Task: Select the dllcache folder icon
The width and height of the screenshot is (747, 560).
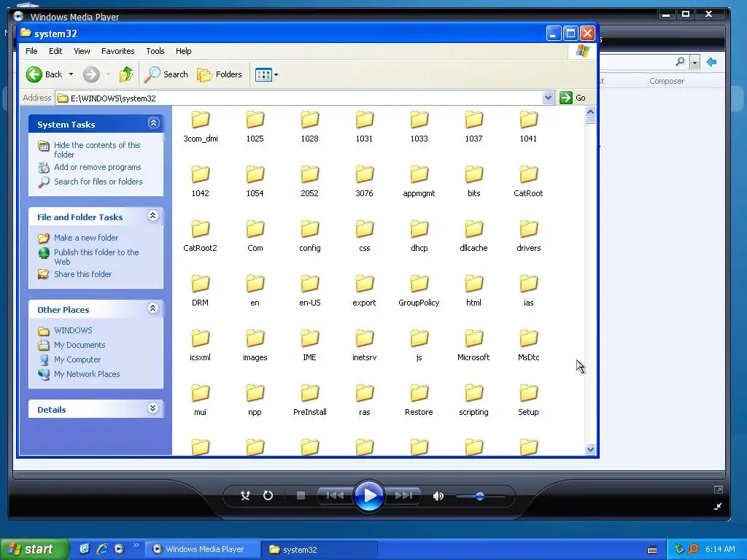Action: pyautogui.click(x=473, y=229)
